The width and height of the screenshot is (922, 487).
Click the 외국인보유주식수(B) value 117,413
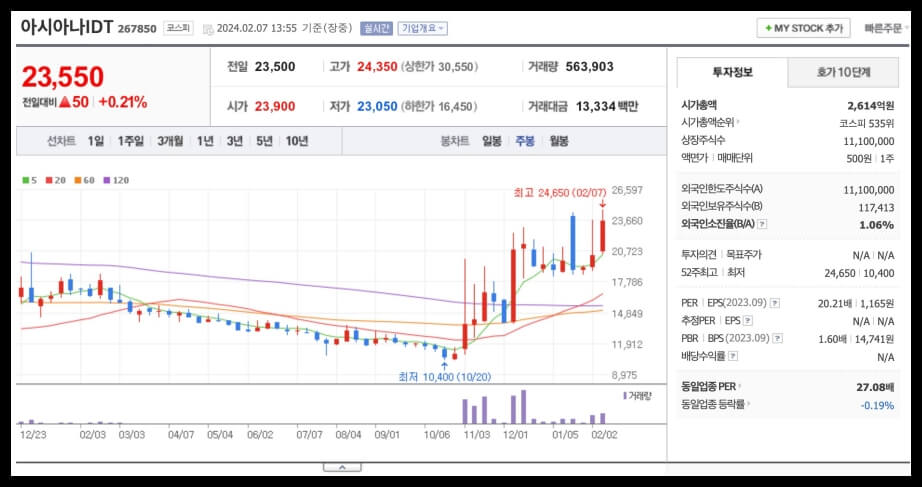tap(876, 207)
